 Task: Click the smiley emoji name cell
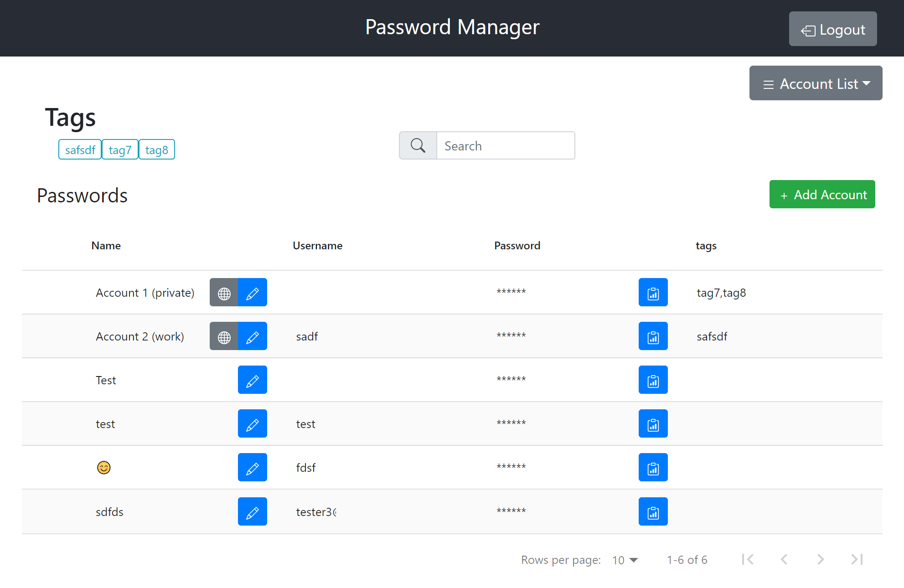tap(104, 468)
